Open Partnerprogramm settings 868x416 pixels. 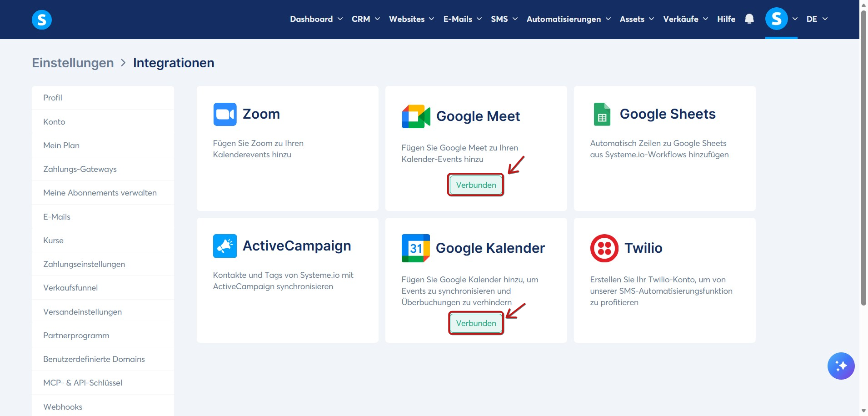pos(103,336)
